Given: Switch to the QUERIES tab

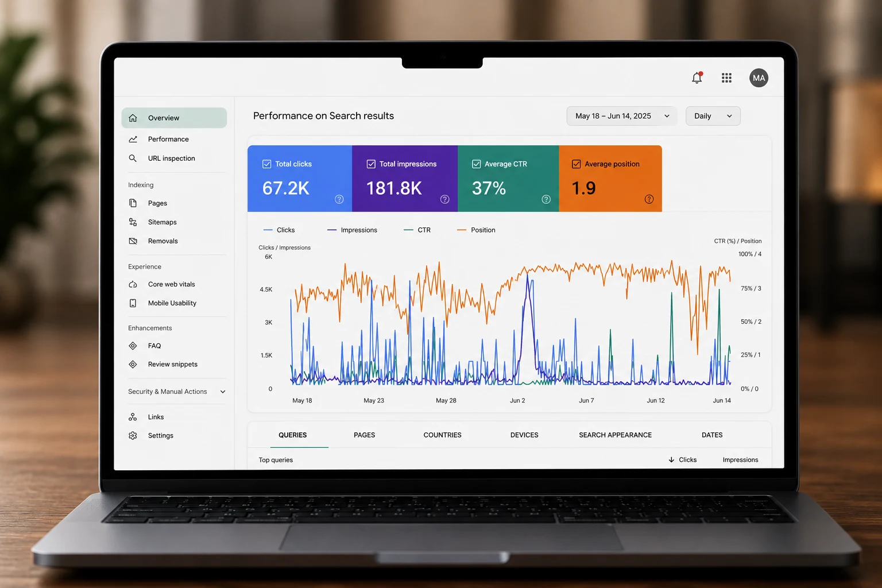Looking at the screenshot, I should (x=293, y=435).
